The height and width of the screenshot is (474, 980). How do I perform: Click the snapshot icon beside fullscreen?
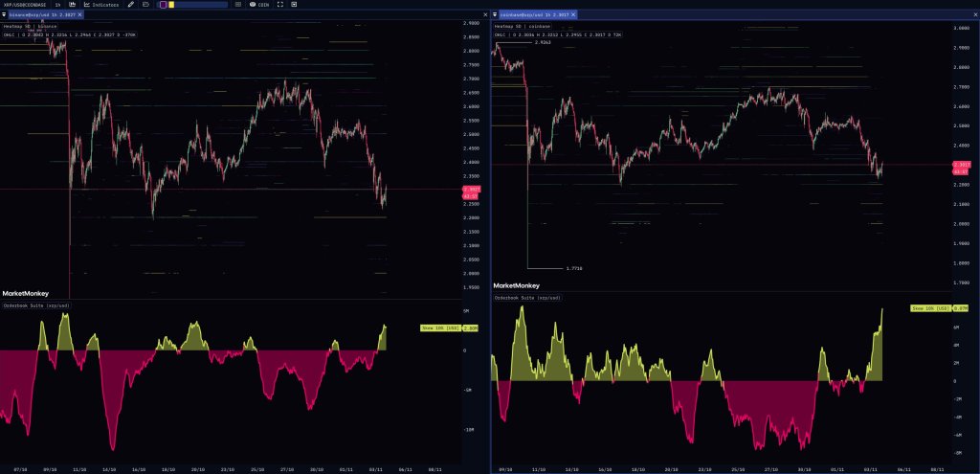coord(291,5)
